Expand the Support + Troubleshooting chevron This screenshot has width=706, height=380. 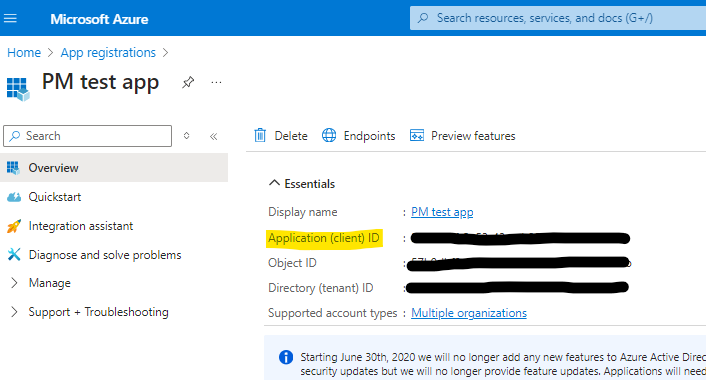(14, 312)
